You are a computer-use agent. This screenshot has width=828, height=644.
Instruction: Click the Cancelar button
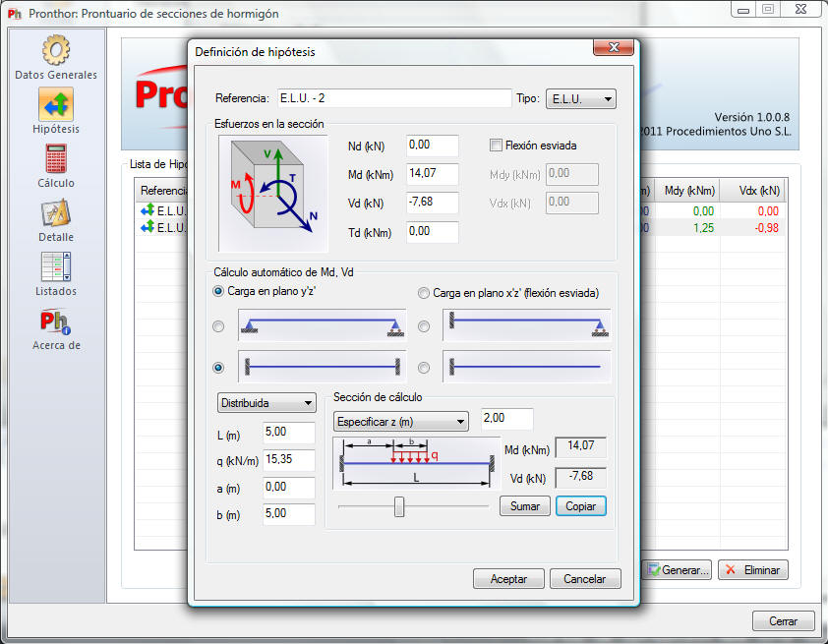[585, 578]
